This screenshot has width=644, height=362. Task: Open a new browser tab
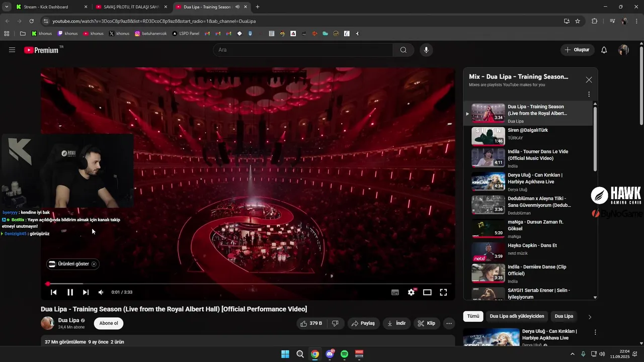coord(258,7)
